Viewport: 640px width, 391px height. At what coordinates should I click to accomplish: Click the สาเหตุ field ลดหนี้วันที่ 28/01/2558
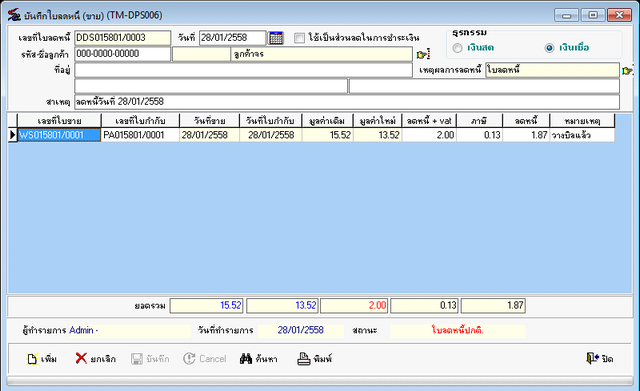[347, 102]
